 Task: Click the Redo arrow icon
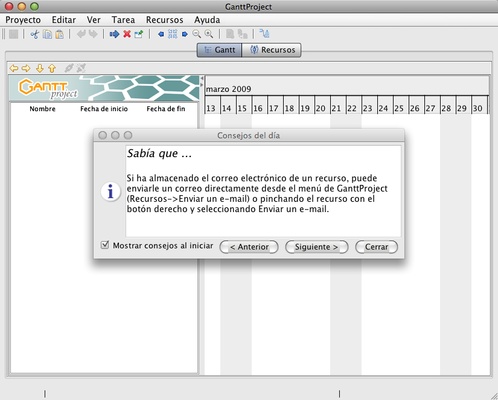pos(93,34)
